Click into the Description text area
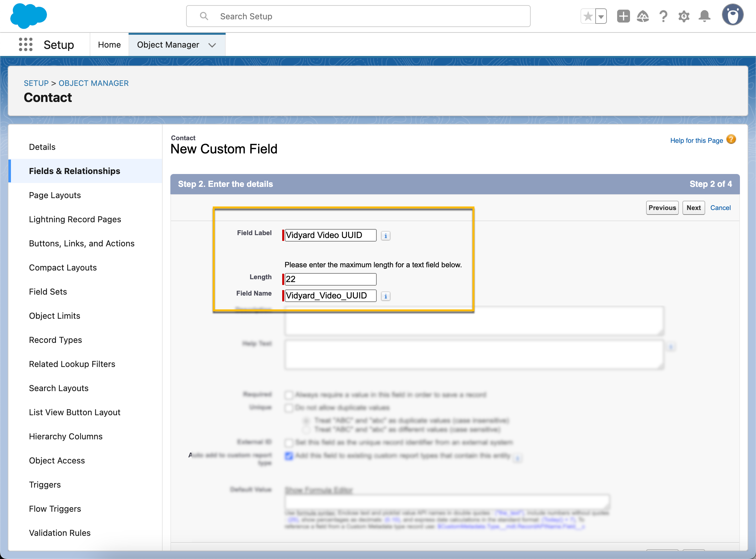 coord(474,320)
